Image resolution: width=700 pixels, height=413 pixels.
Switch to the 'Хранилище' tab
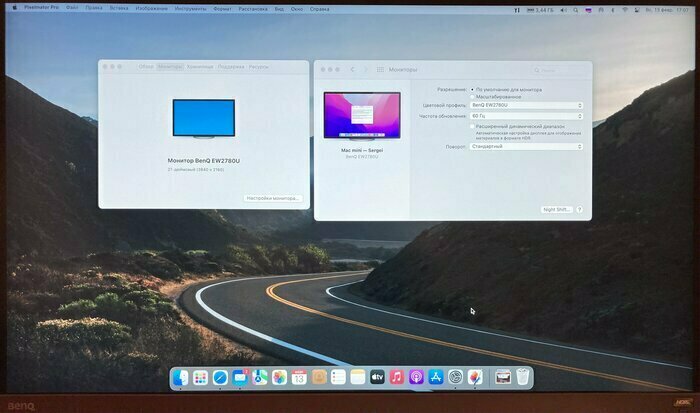click(x=200, y=67)
